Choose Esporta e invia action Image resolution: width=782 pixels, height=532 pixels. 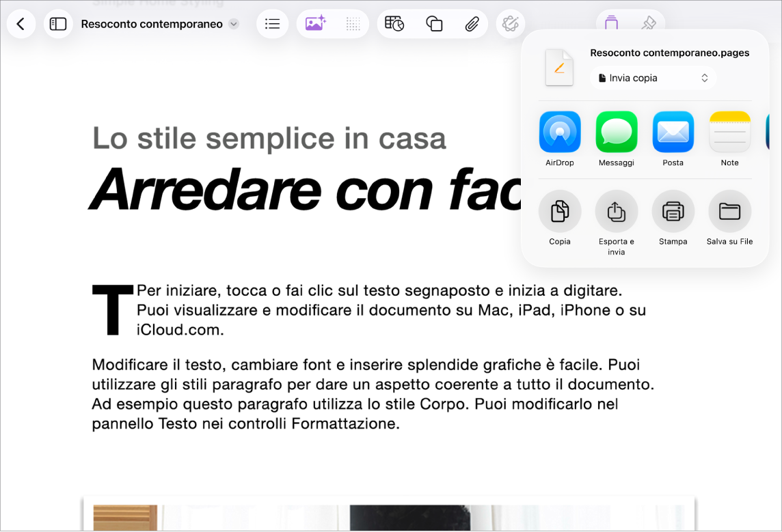click(617, 211)
